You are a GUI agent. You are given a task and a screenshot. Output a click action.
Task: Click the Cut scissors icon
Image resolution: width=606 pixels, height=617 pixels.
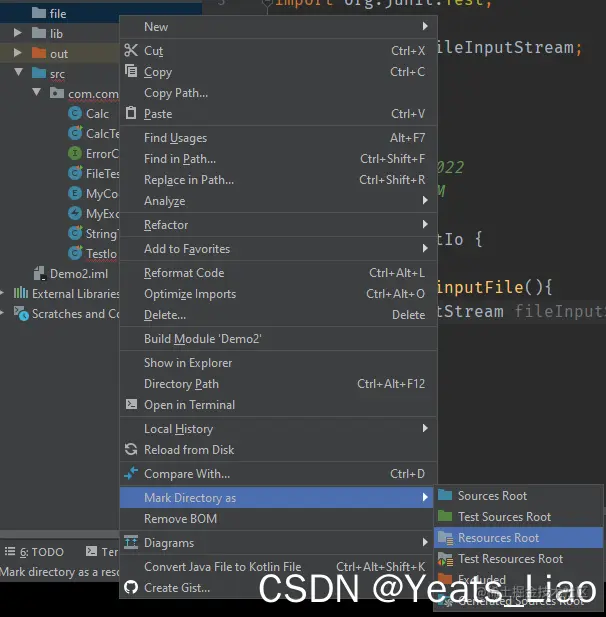(131, 50)
